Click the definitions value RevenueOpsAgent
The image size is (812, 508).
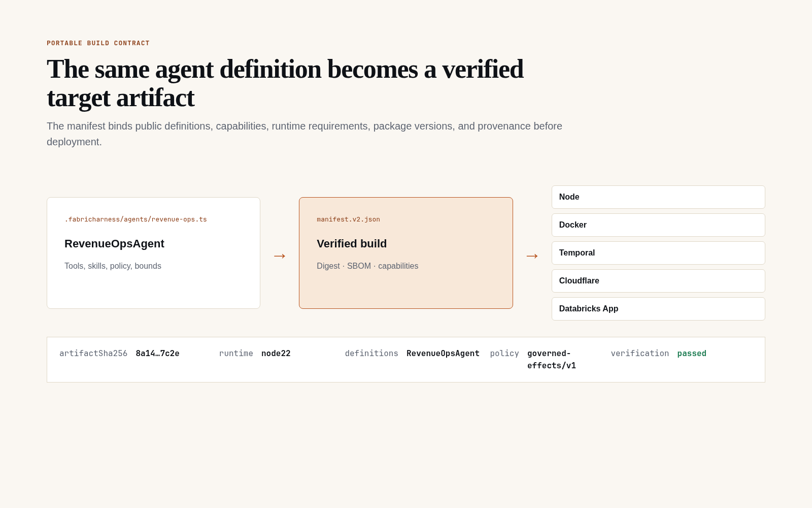coord(443,354)
